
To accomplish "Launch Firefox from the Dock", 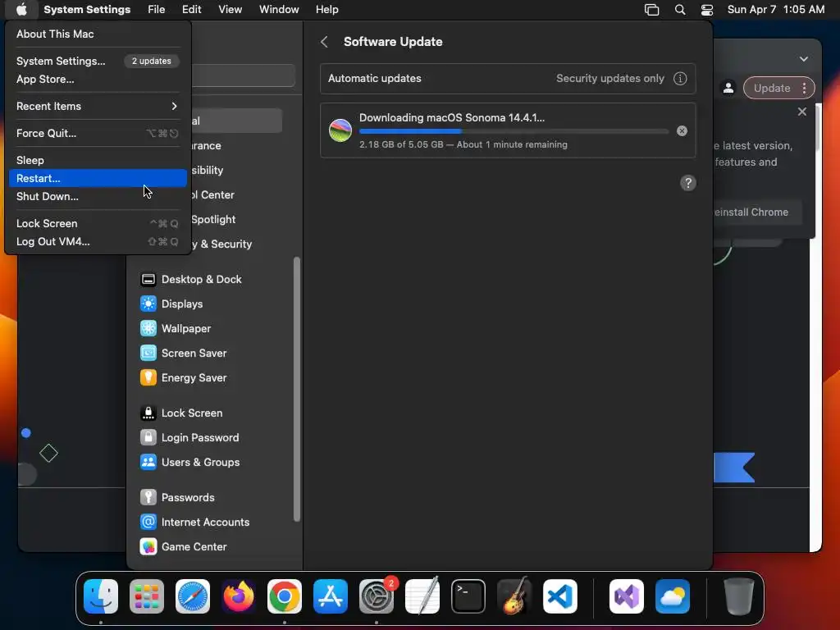I will 239,596.
